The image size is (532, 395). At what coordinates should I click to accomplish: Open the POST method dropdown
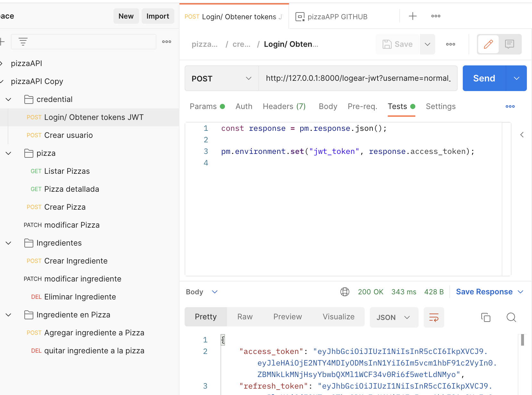[222, 79]
